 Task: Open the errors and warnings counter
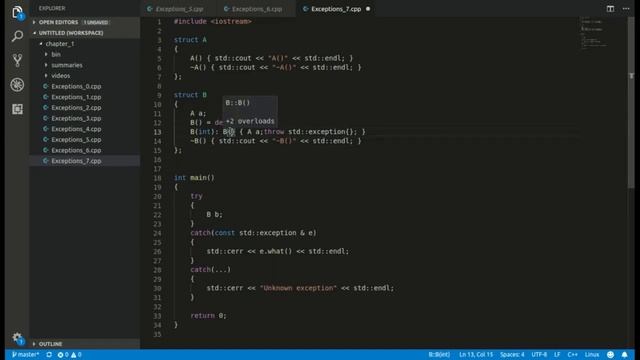coord(69,355)
